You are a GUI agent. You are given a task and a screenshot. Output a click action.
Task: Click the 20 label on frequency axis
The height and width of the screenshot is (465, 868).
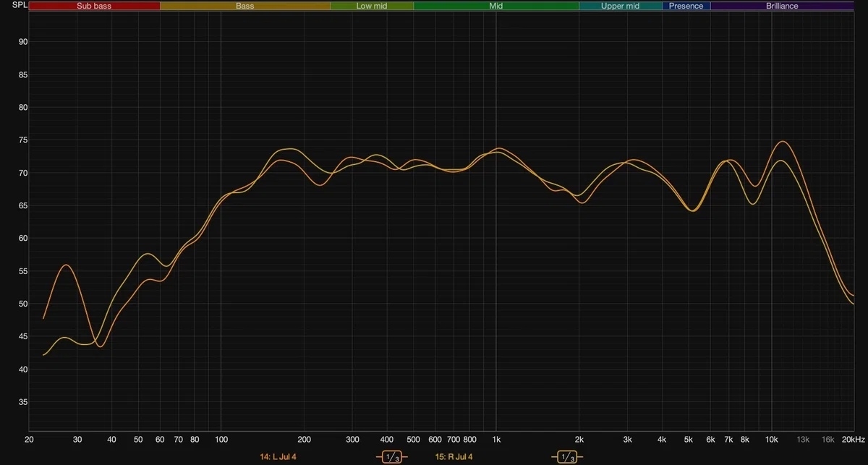point(30,439)
